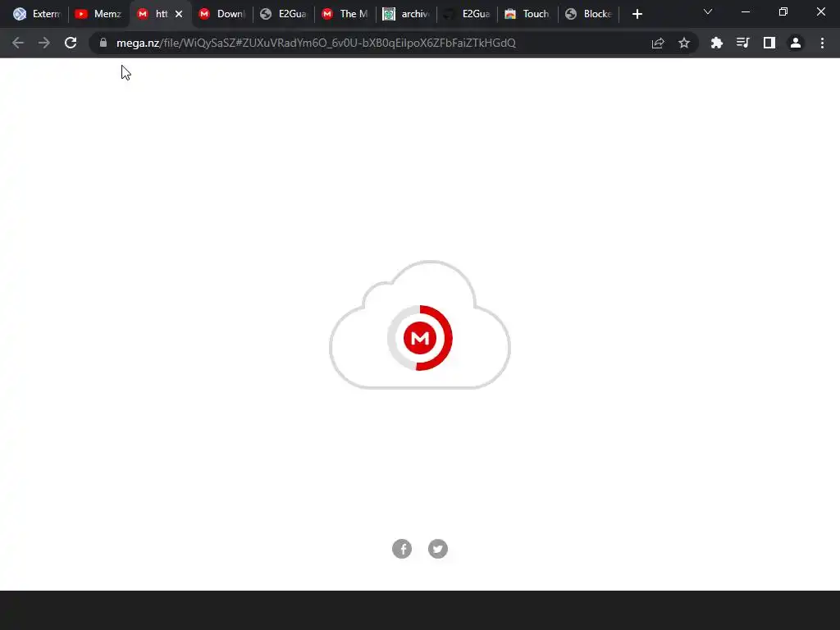This screenshot has height=630, width=840.
Task: Open a new tab with plus button
Action: (x=637, y=14)
